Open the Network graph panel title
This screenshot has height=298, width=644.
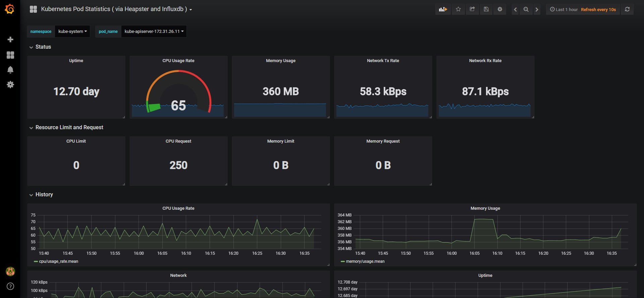coord(178,276)
